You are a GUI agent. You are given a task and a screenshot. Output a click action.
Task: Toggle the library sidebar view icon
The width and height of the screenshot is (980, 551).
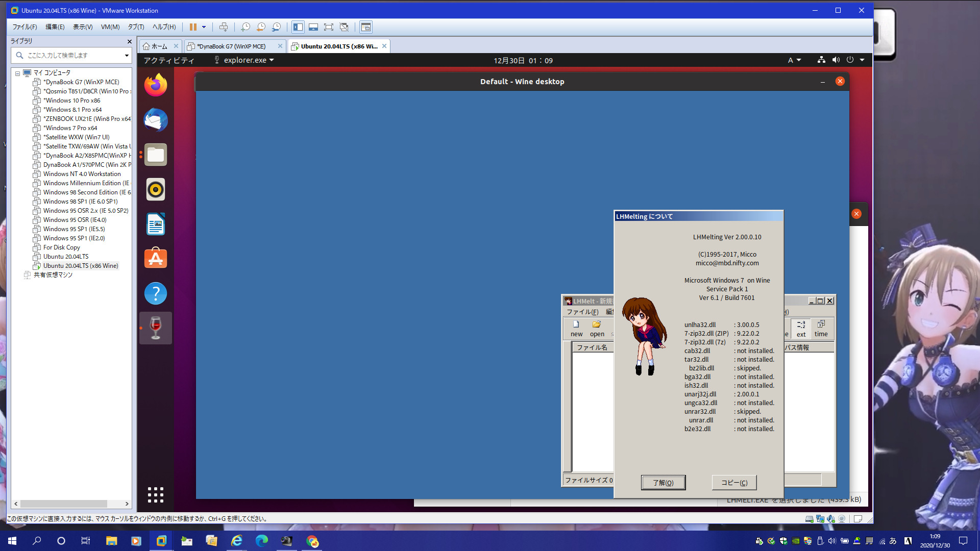coord(298,27)
